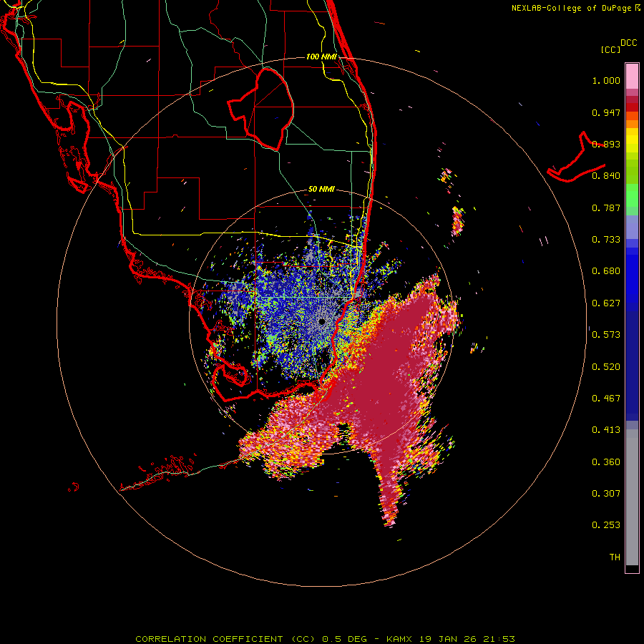Screen dimensions: 644x644
Task: Click the 50 NMI range ring label
Action: tap(321, 190)
